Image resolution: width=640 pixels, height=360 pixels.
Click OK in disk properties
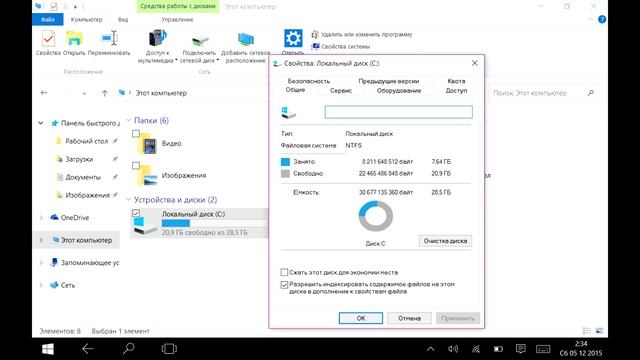pos(361,318)
